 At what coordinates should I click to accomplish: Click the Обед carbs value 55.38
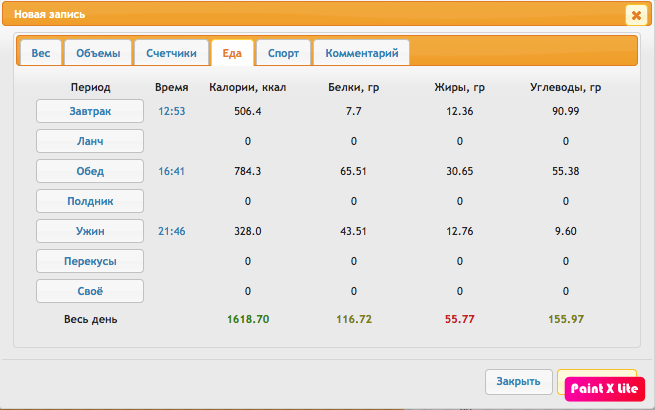click(x=566, y=171)
